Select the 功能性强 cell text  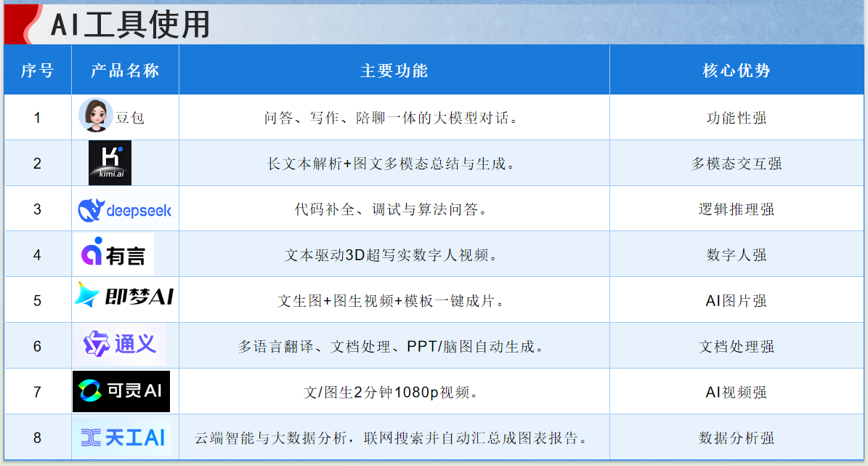pyautogui.click(x=737, y=118)
